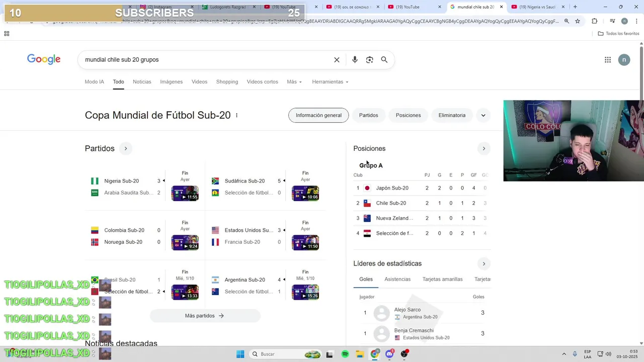Open the browser extensions menu
Viewport: 644px width, 362px height.
click(x=595, y=21)
